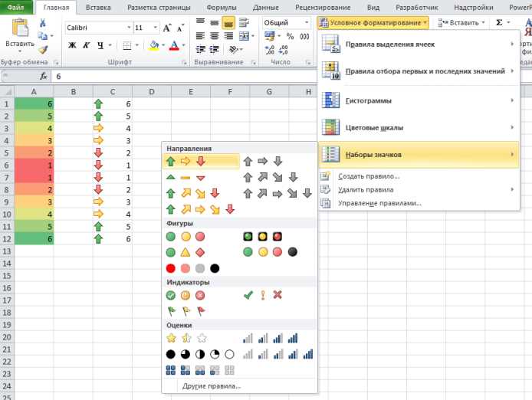This screenshot has height=400, width=532.
Task: Select the 4 colored arrows icon set
Action: (192, 193)
